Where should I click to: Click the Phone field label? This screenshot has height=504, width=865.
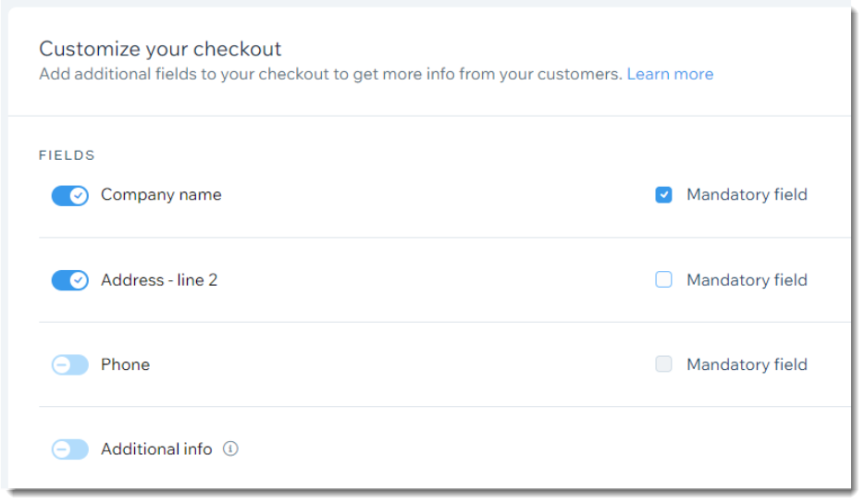pos(125,364)
